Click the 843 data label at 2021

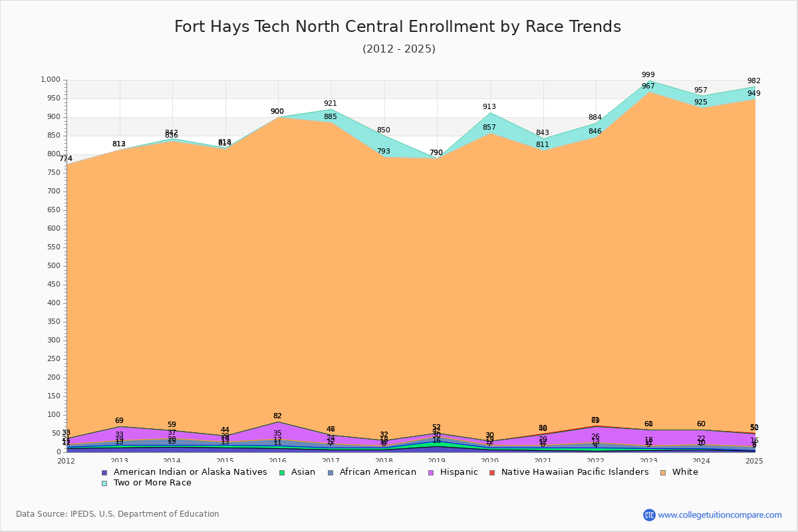pyautogui.click(x=543, y=132)
